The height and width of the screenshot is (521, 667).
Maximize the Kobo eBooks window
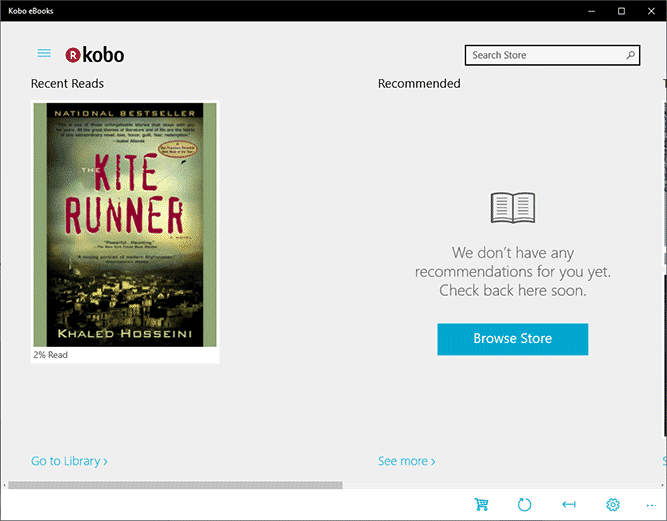[x=621, y=10]
